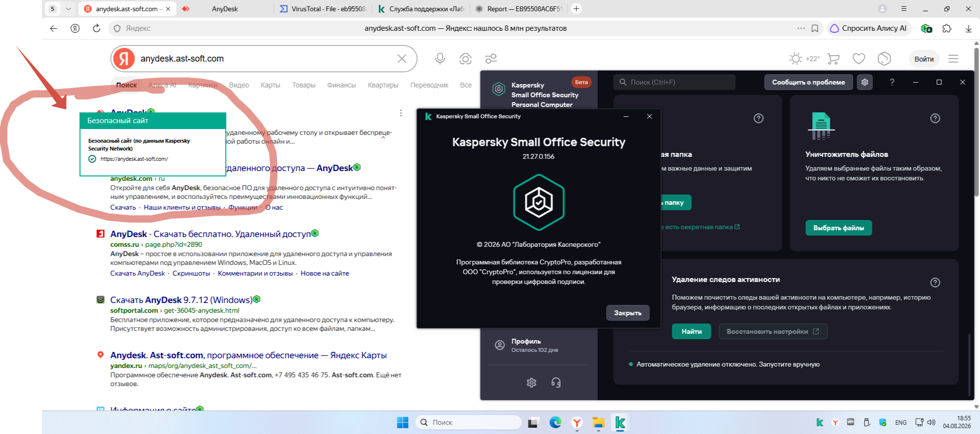Show help for Уничтожитель файлов card
Screen dimensions: 980x434
935,118
